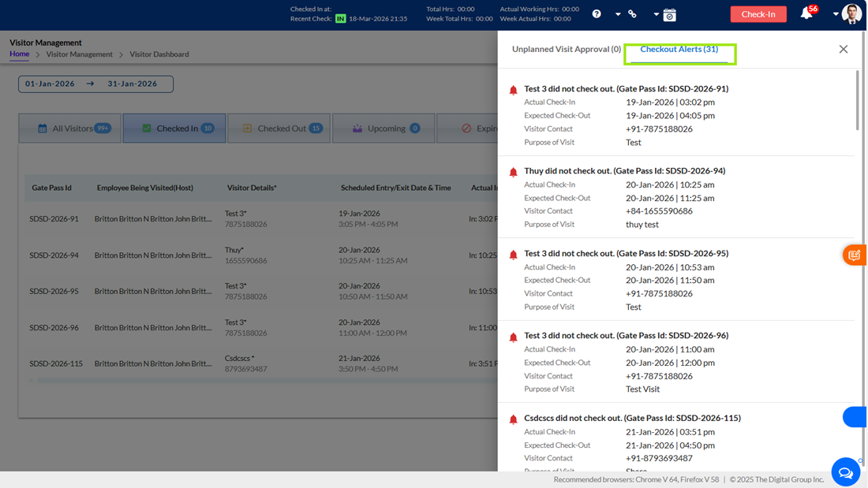Click the quick links chain icon
868x488 pixels.
[632, 14]
